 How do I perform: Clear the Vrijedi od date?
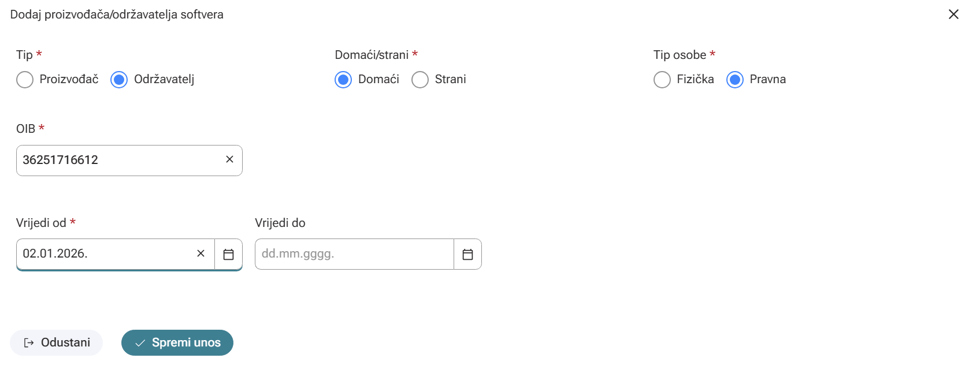click(201, 253)
